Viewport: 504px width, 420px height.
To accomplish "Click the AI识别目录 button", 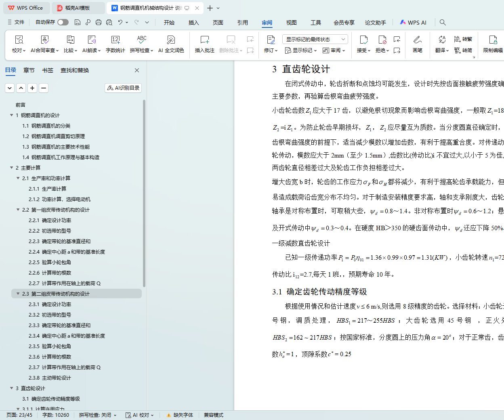I will point(123,88).
